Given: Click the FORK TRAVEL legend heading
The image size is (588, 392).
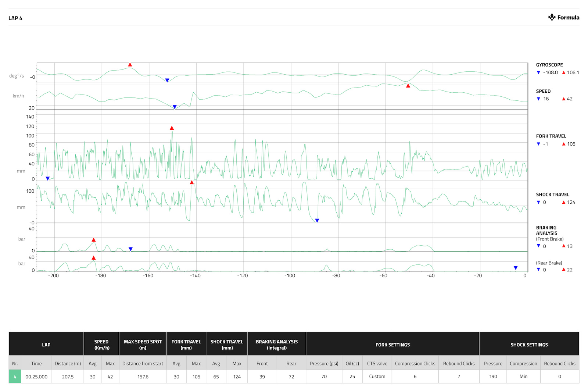Looking at the screenshot, I should click(x=551, y=136).
